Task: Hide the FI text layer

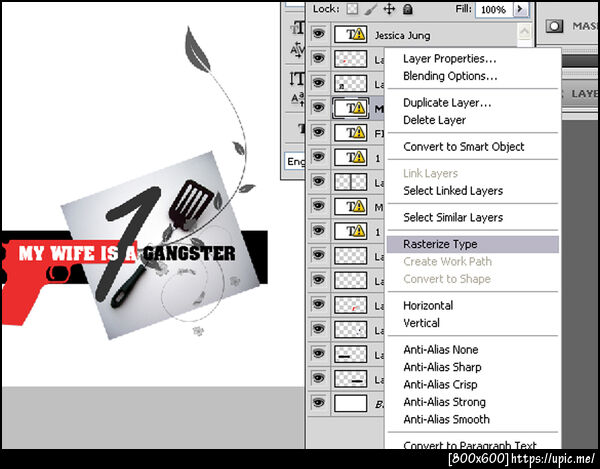Action: pos(318,132)
